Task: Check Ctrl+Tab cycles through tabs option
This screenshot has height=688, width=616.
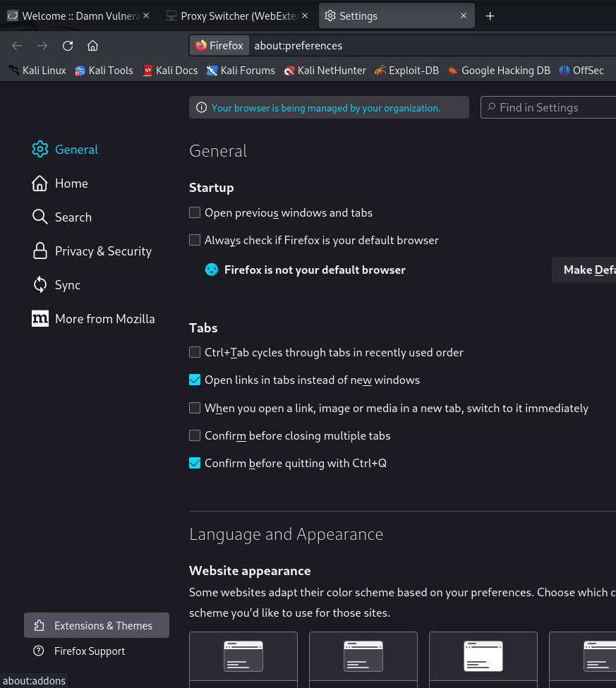Action: [x=195, y=352]
